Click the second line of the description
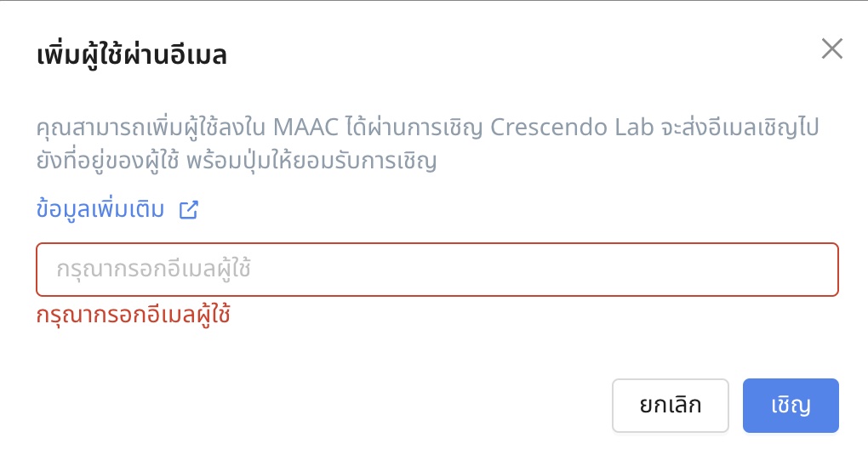This screenshot has height=466, width=868. pyautogui.click(x=236, y=161)
